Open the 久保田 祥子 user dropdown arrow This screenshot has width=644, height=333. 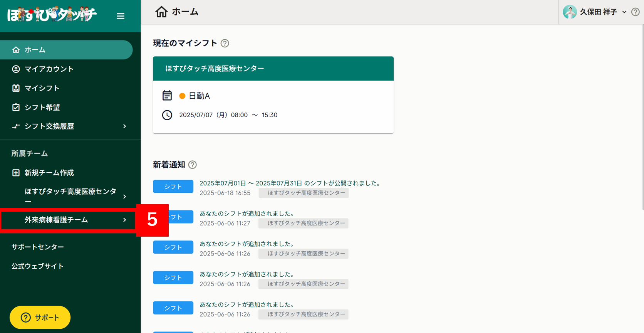pos(624,12)
